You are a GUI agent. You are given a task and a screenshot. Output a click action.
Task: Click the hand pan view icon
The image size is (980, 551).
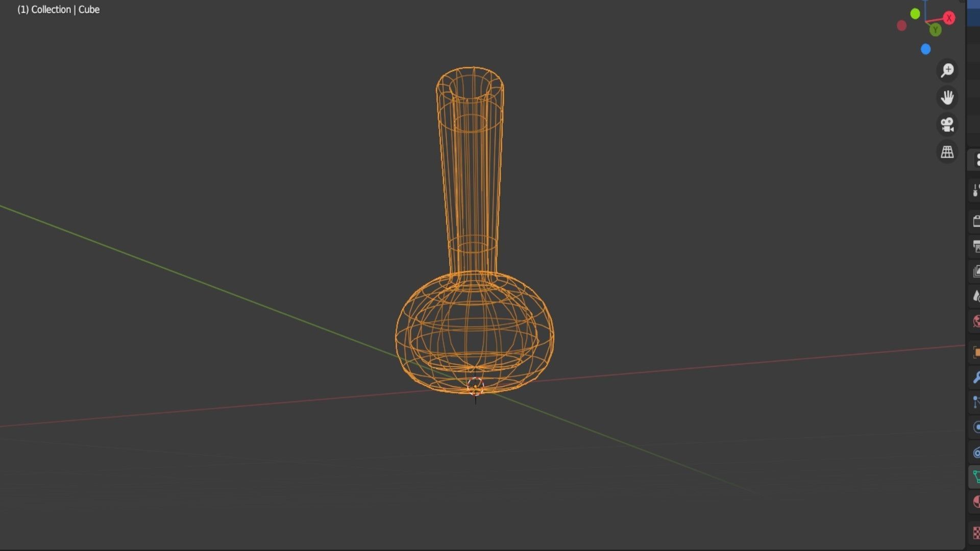tap(947, 97)
